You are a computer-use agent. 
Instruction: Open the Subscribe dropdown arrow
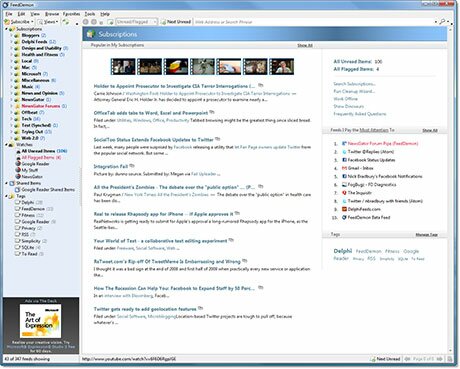coord(32,22)
